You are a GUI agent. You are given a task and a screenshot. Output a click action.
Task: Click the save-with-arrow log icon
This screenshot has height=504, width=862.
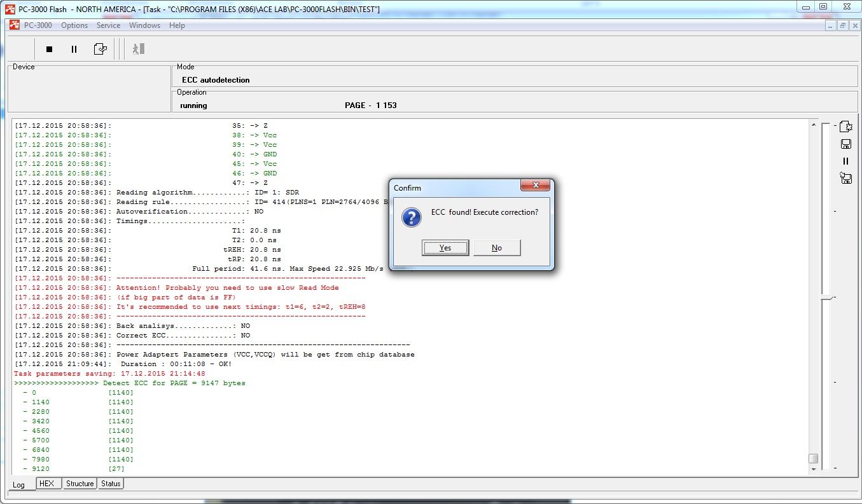tap(845, 178)
